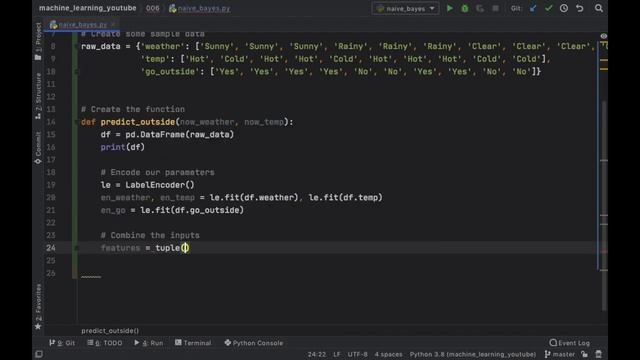Run the naive_bayes configuration
640x360 pixels.
[x=449, y=8]
